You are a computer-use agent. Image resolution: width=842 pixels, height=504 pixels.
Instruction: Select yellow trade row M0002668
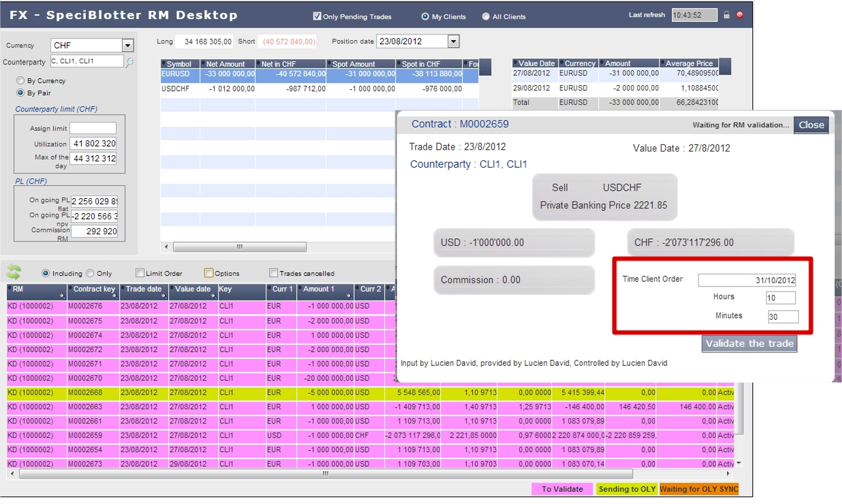[x=370, y=392]
